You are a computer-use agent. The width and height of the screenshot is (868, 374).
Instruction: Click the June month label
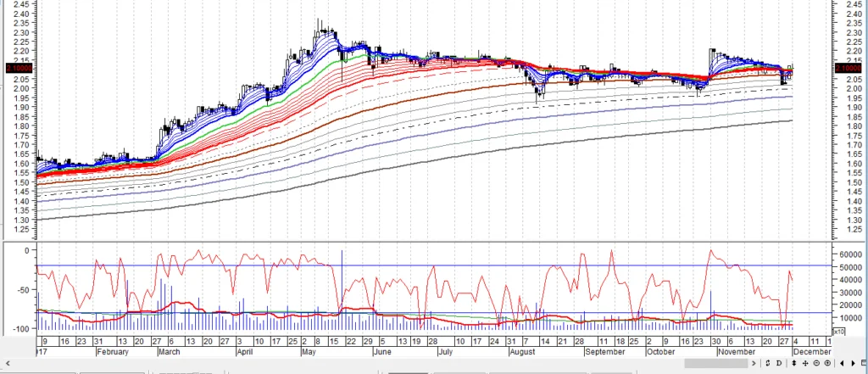pyautogui.click(x=382, y=352)
